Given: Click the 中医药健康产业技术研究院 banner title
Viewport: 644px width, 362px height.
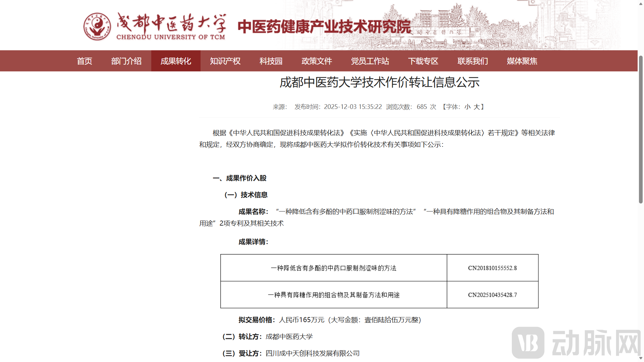Looking at the screenshot, I should (324, 27).
